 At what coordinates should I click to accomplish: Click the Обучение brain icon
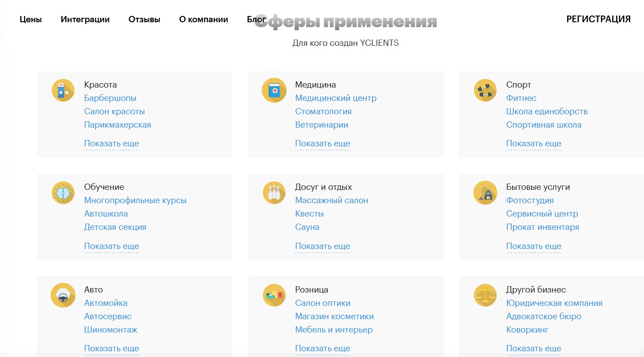coord(63,193)
